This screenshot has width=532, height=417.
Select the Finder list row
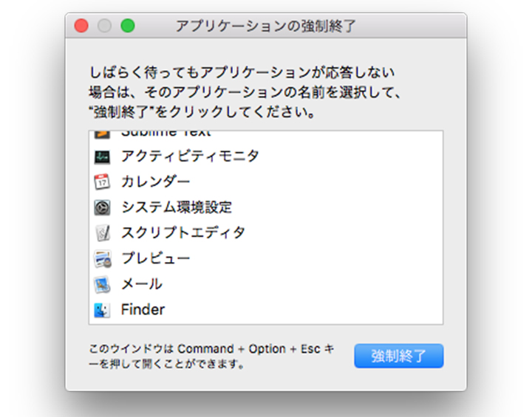point(266,310)
